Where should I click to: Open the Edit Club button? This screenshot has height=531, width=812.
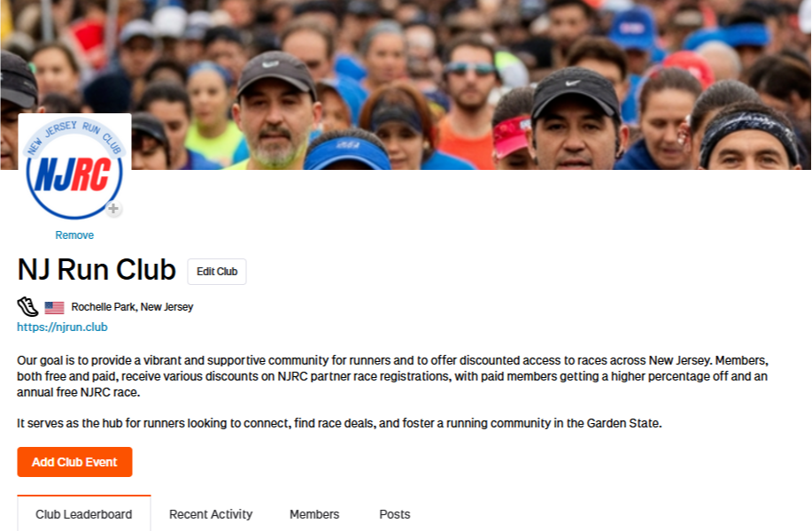217,272
